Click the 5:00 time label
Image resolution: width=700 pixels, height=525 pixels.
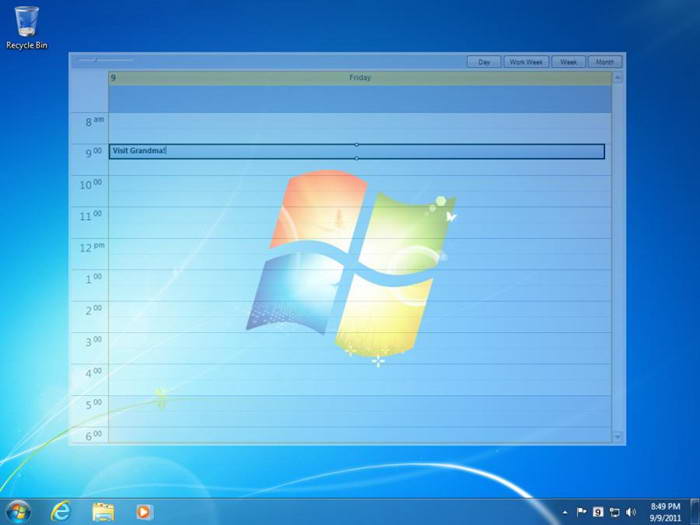93,405
